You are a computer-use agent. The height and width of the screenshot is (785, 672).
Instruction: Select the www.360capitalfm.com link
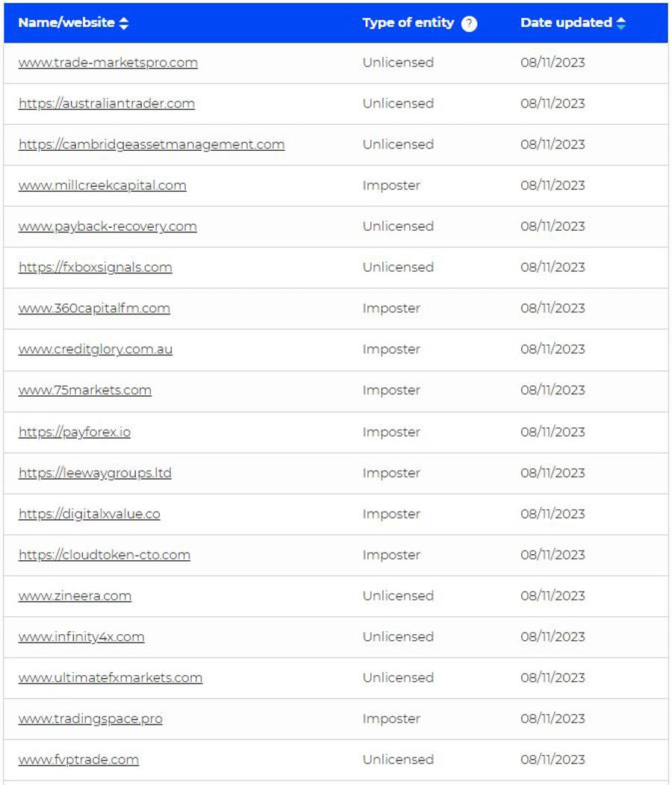tap(94, 308)
